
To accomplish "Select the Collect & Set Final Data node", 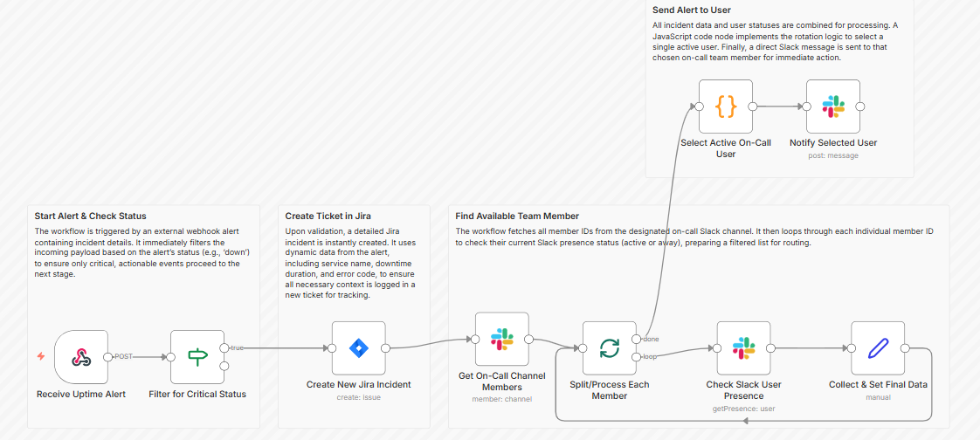I will (x=878, y=348).
